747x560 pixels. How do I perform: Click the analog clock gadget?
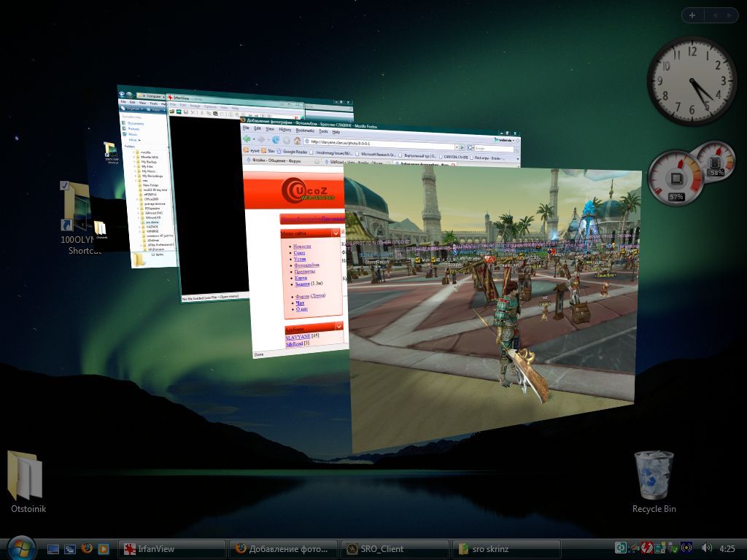click(692, 81)
